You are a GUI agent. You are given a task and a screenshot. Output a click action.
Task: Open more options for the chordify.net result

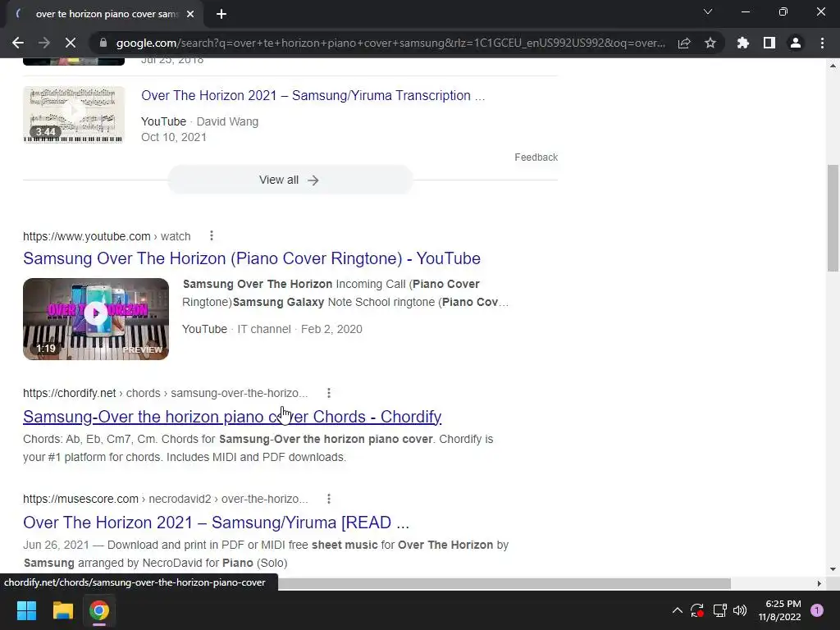point(329,393)
